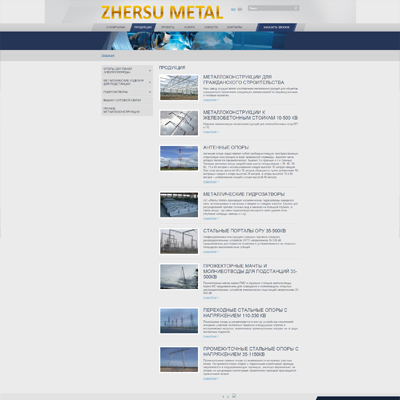Open thumbnail of red-white antenna tower
Screen dimensions: 400x400
click(x=179, y=158)
